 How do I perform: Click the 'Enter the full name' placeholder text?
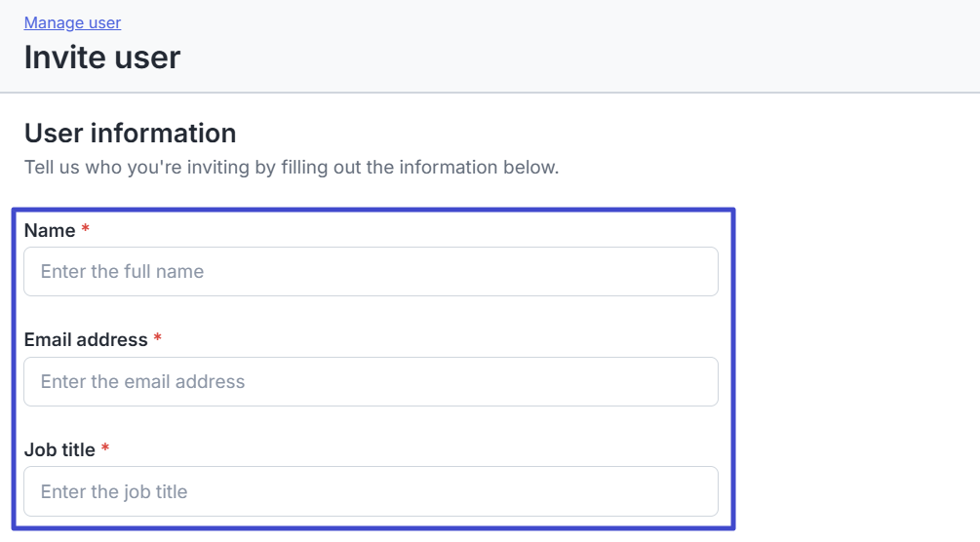pos(122,271)
